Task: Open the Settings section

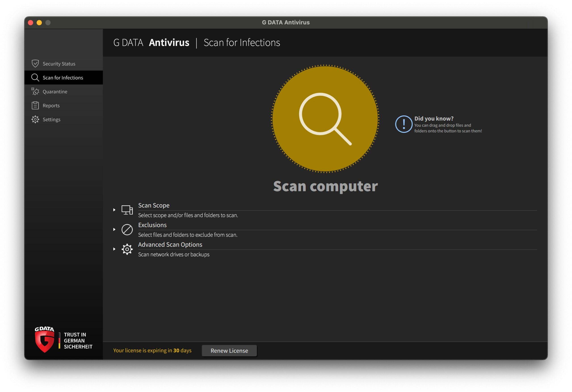Action: click(64, 119)
